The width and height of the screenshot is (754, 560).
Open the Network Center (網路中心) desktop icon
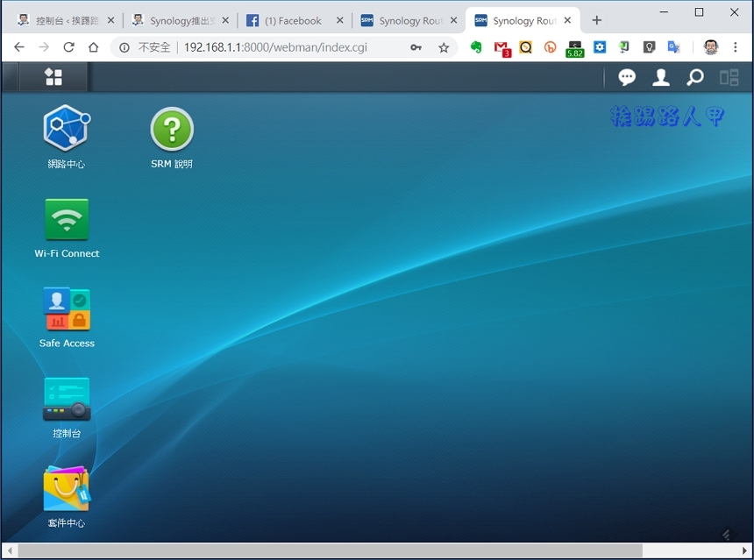click(x=67, y=128)
